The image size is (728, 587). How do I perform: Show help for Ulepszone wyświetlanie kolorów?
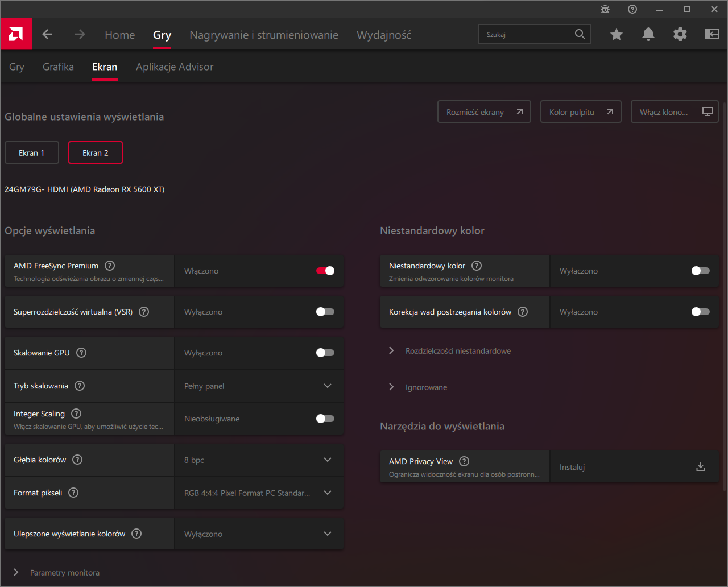click(x=137, y=534)
